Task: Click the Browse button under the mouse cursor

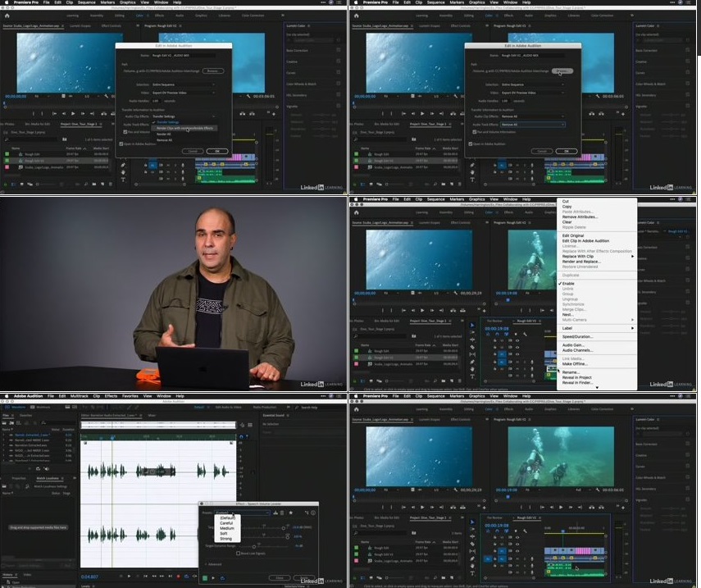Action: coord(562,71)
